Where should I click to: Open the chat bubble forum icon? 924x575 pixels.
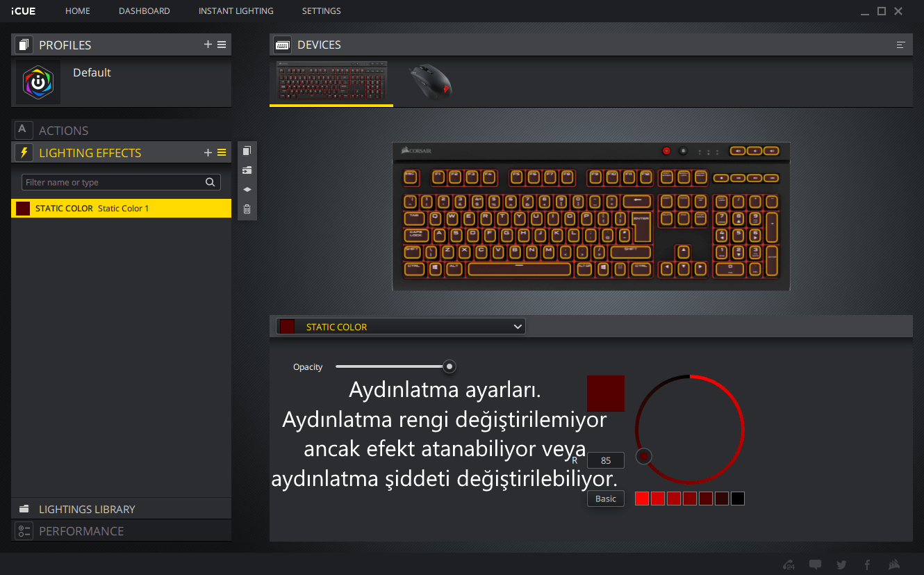coord(815,564)
